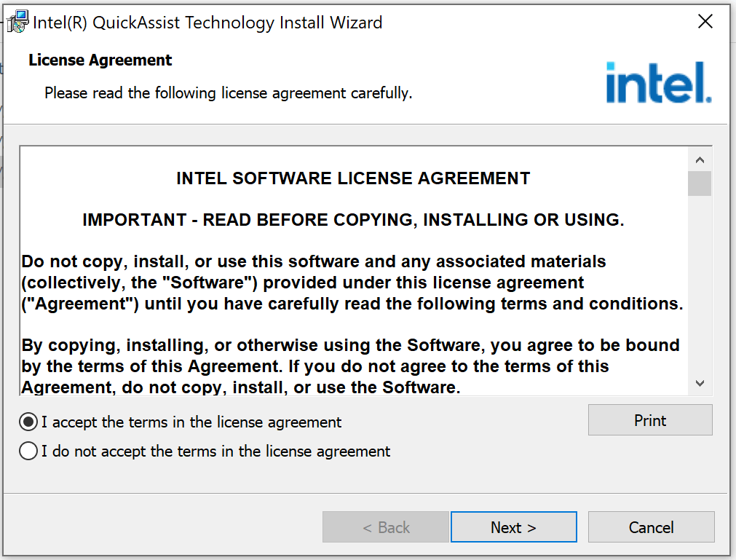Image resolution: width=736 pixels, height=560 pixels.
Task: Click the license text scrollbar thumb
Action: pos(700,184)
